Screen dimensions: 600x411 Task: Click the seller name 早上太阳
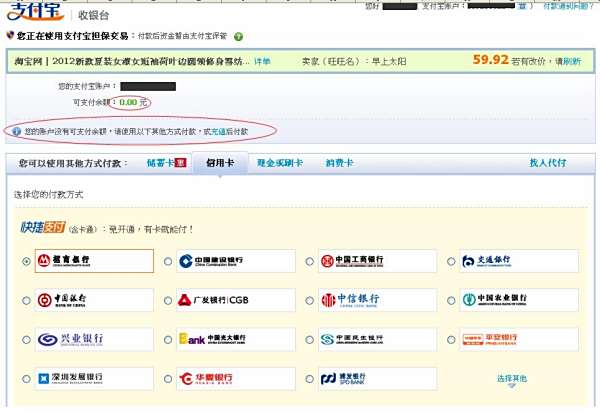[389, 61]
